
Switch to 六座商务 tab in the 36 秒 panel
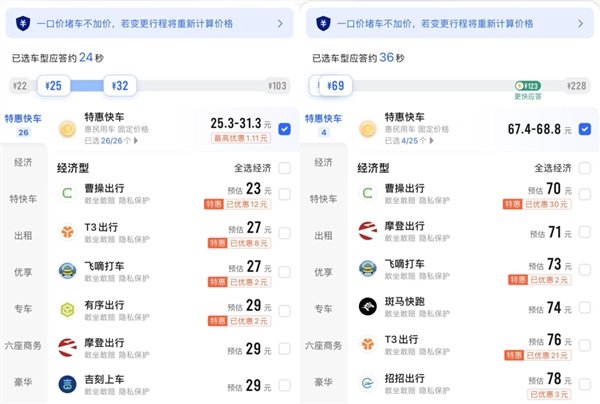pos(323,345)
